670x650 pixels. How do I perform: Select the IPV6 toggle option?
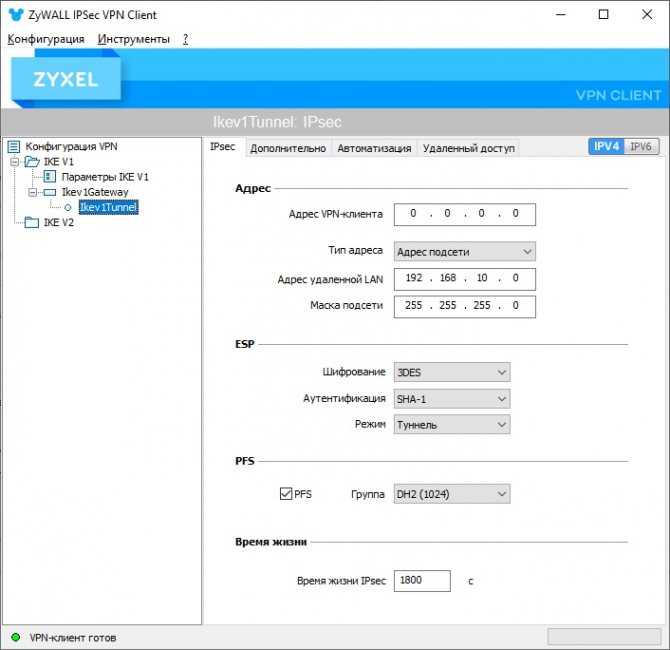click(641, 147)
